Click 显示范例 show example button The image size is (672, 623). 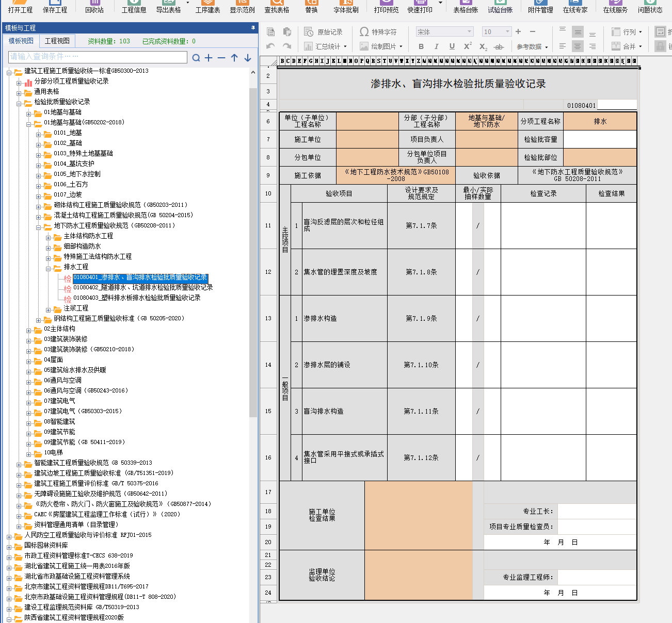(243, 7)
